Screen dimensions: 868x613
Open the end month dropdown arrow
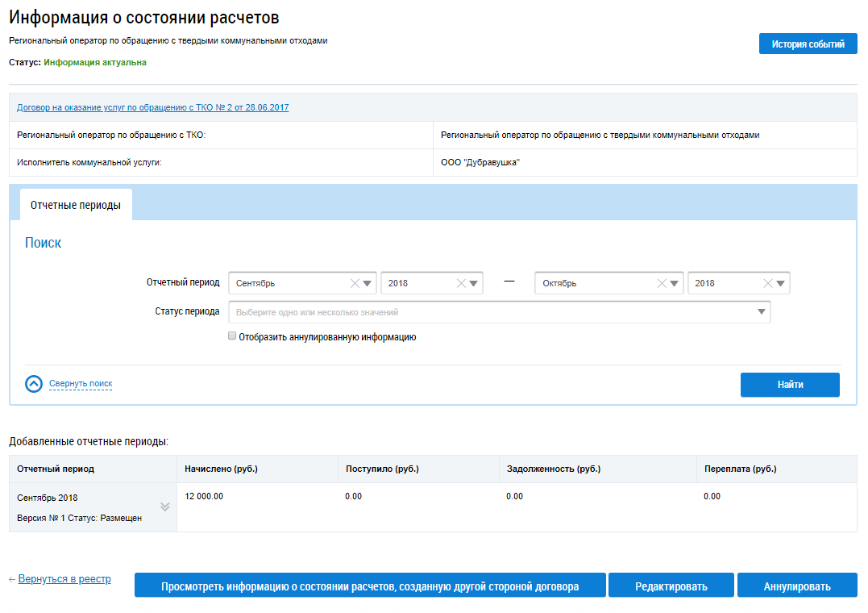click(675, 283)
